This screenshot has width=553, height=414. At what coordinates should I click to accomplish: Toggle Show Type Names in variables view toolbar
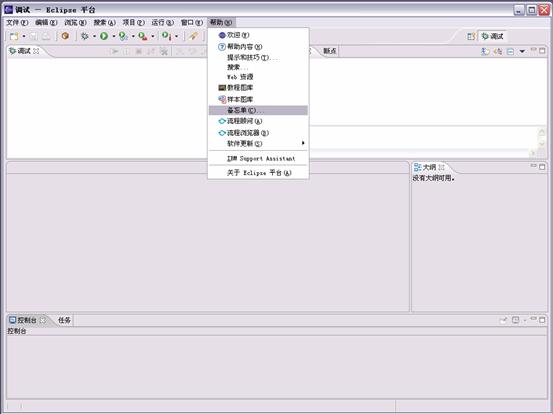coord(485,51)
